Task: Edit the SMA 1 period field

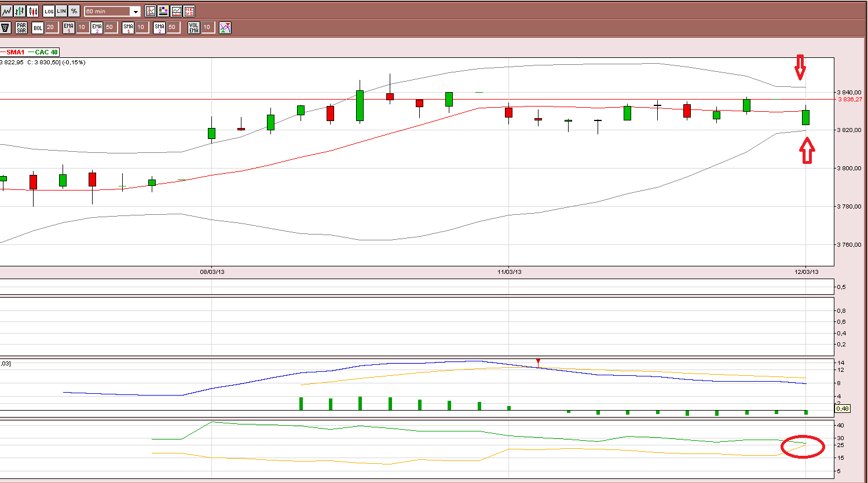Action: point(141,27)
